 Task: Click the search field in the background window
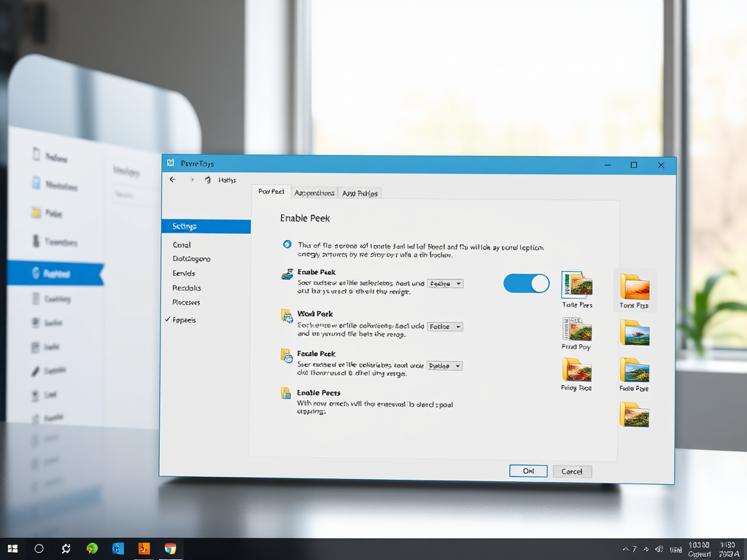coord(134,194)
